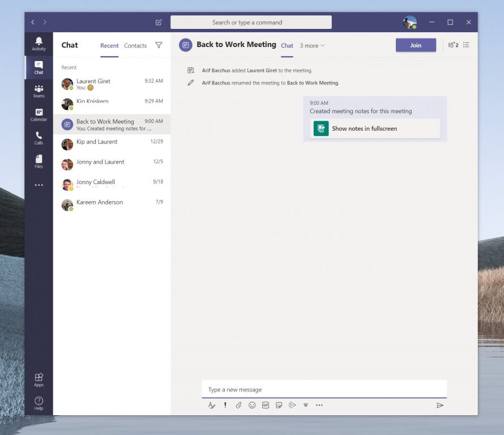Open the emoji picker
Screen dimensions: 504x435
(252, 405)
